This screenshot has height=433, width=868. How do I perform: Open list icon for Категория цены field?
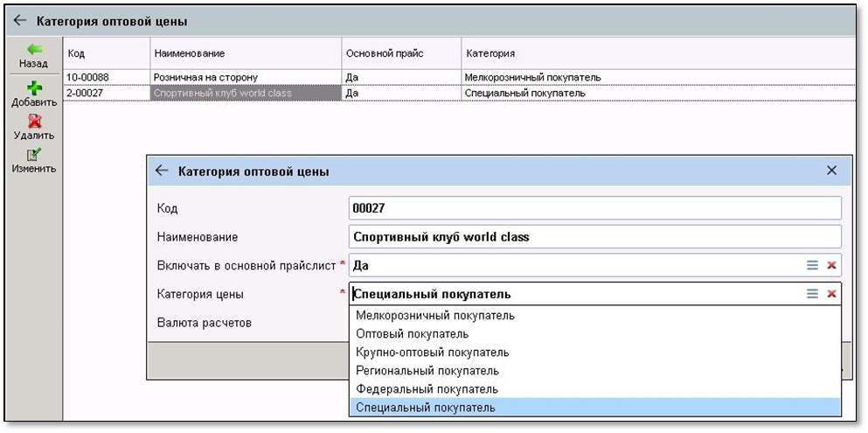(x=812, y=293)
